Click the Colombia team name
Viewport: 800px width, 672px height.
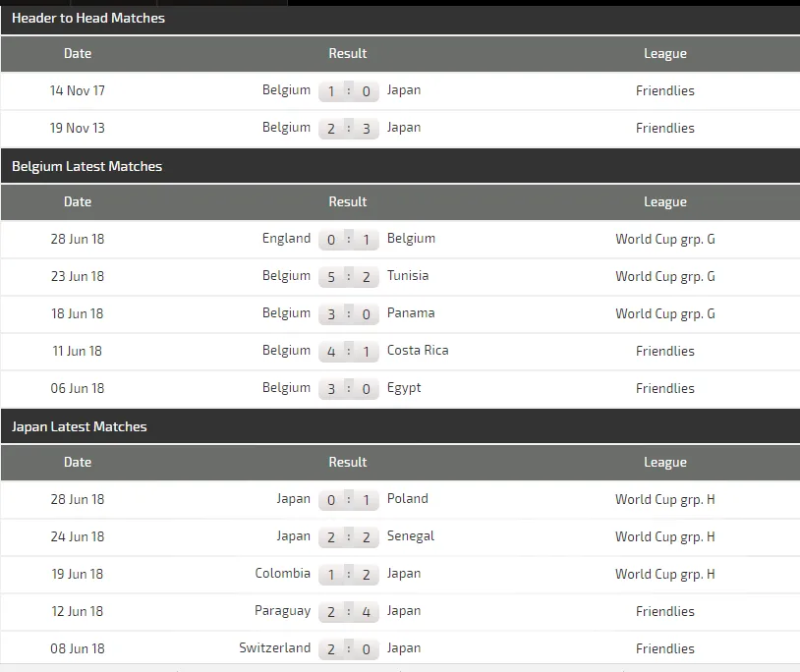(x=282, y=574)
